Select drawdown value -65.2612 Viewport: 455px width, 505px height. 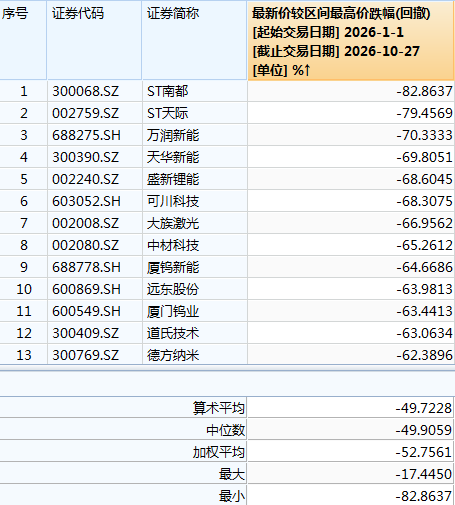pos(424,245)
